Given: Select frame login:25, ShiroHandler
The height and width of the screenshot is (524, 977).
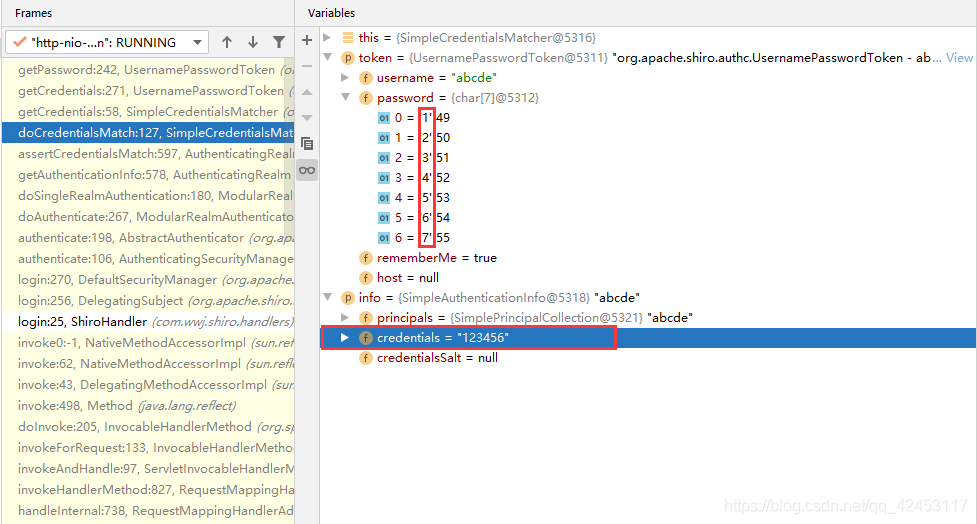Looking at the screenshot, I should click(x=148, y=322).
